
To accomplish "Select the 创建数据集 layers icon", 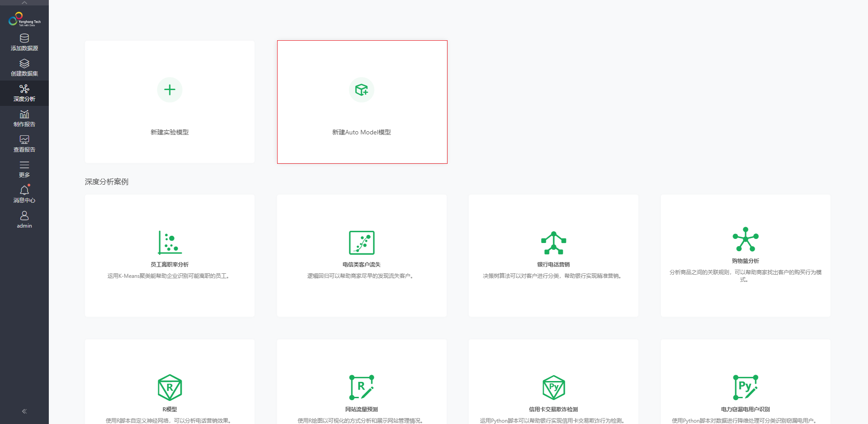I will (24, 64).
